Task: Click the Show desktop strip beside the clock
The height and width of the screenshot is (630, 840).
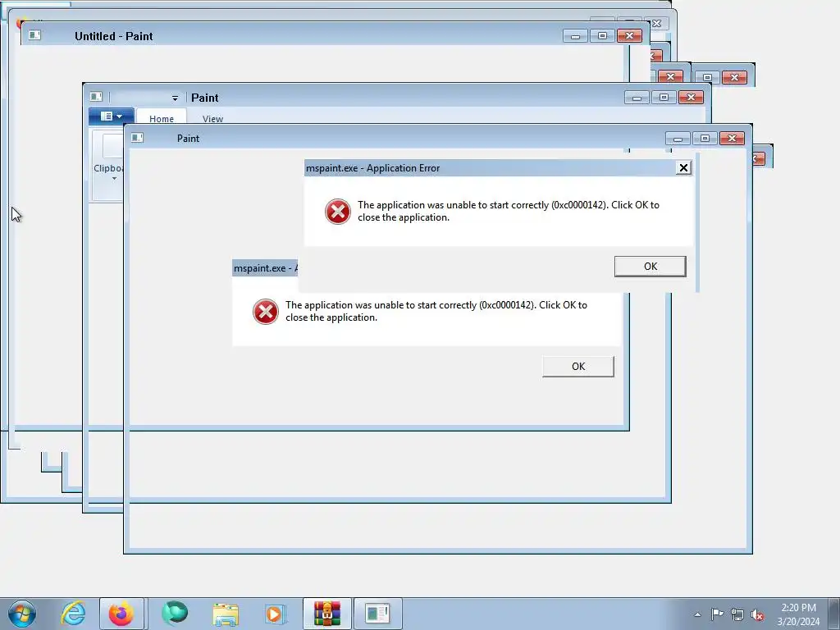Action: click(834, 614)
